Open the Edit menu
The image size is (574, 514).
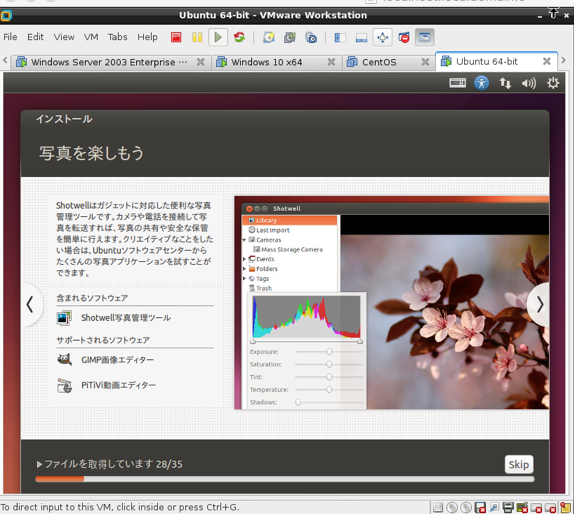[35, 37]
